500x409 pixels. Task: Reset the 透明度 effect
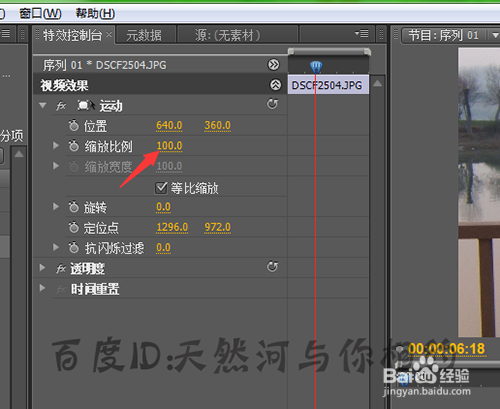pos(272,267)
